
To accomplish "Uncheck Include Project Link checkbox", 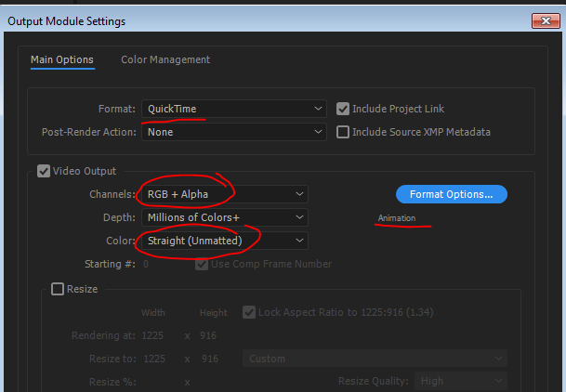I will coord(343,109).
